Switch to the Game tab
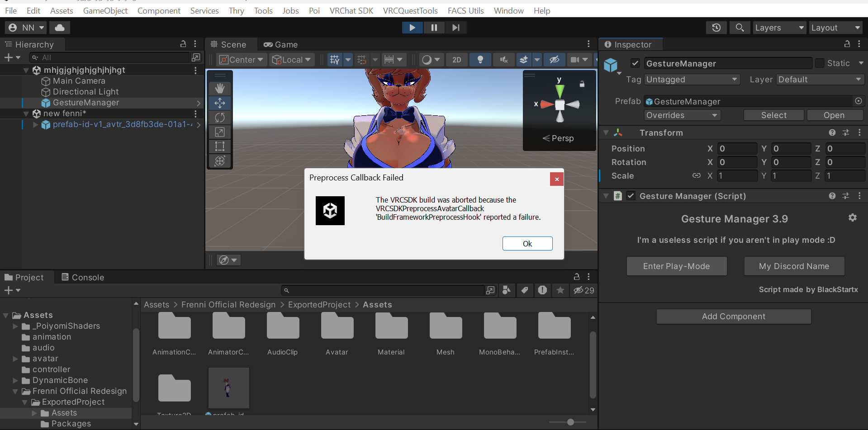This screenshot has width=868, height=430. click(x=281, y=44)
